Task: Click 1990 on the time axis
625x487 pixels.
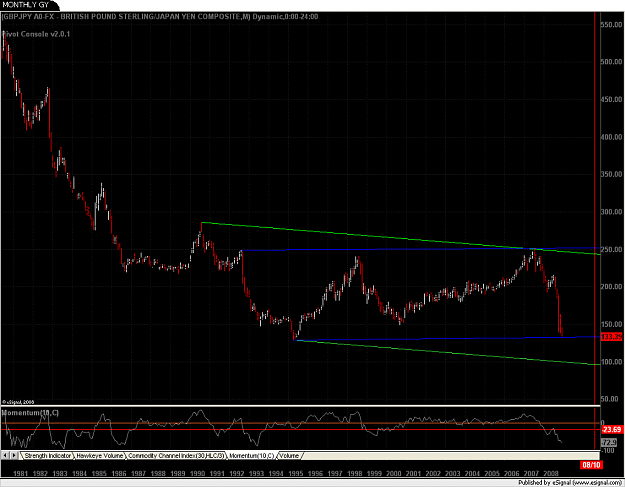Action: 197,473
